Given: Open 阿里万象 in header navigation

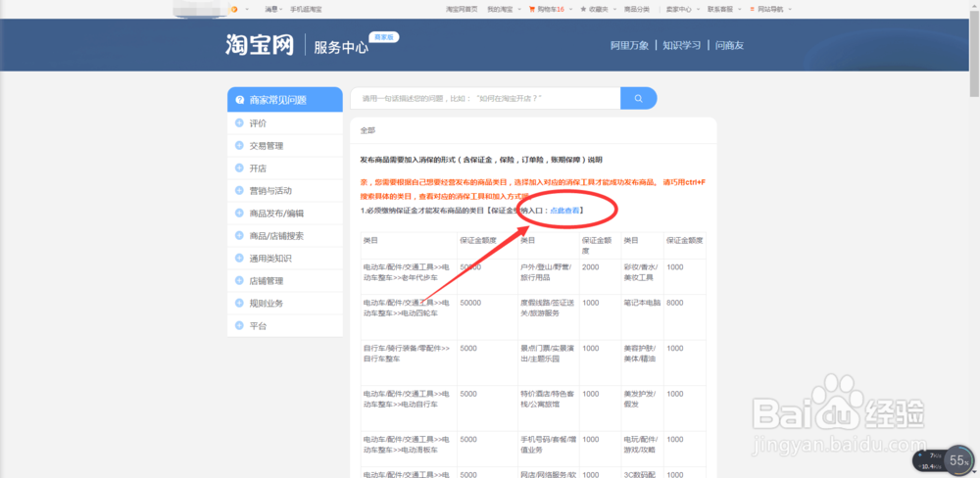Looking at the screenshot, I should 629,45.
